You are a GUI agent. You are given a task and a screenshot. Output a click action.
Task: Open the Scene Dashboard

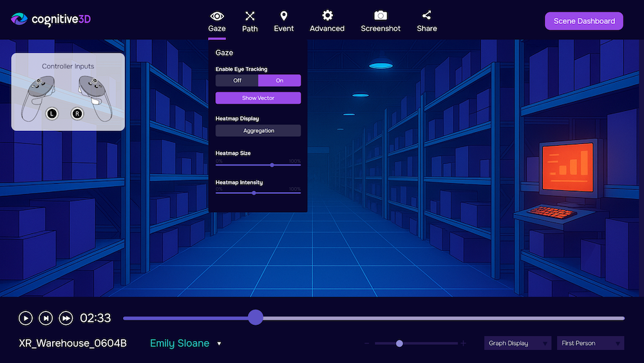[x=584, y=21]
